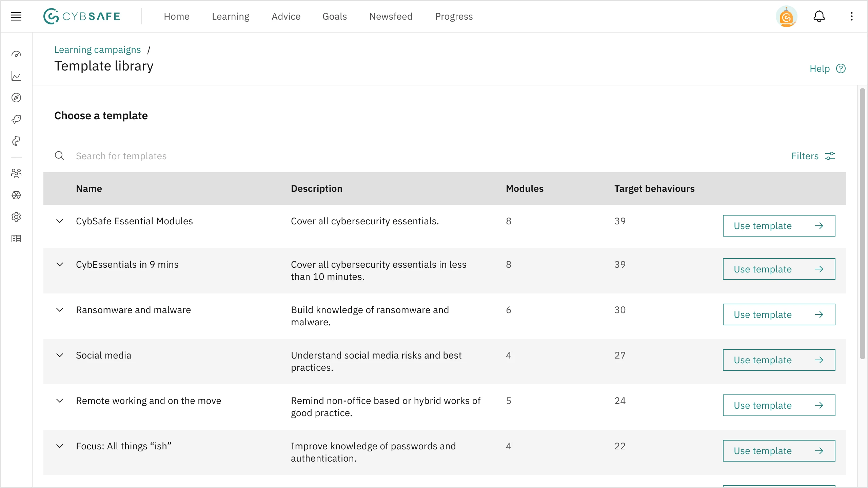This screenshot has height=488, width=868.
Task: Expand the Focus: All things "ish" row
Action: click(60, 446)
